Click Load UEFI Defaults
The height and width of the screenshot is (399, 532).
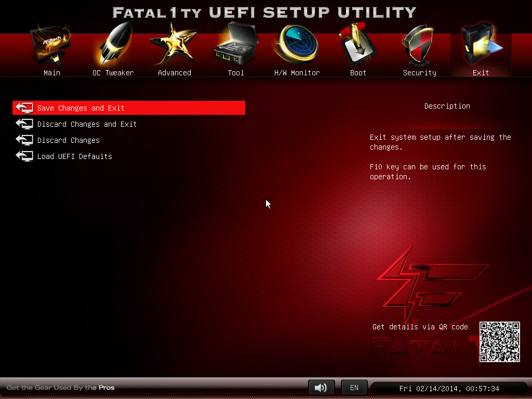tap(74, 156)
